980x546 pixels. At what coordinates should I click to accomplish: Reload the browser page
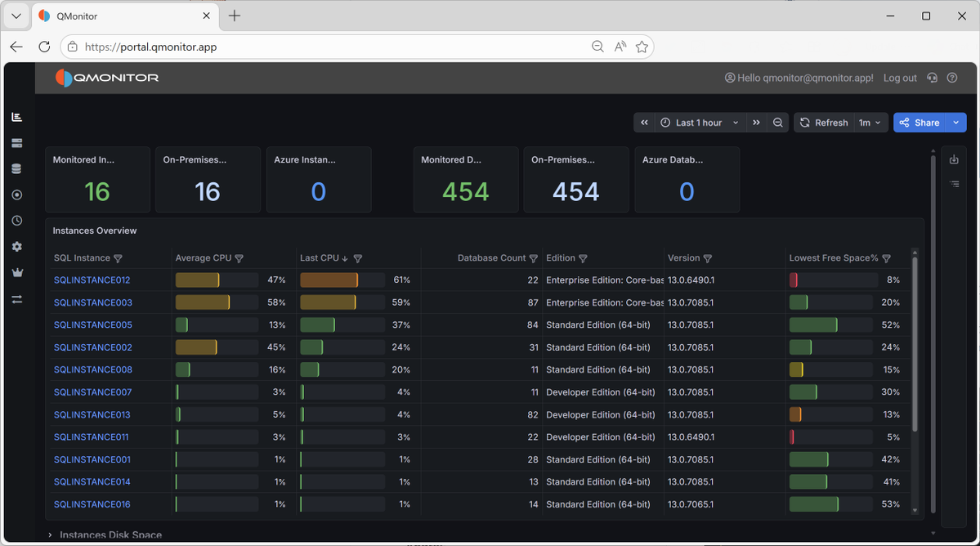point(44,47)
